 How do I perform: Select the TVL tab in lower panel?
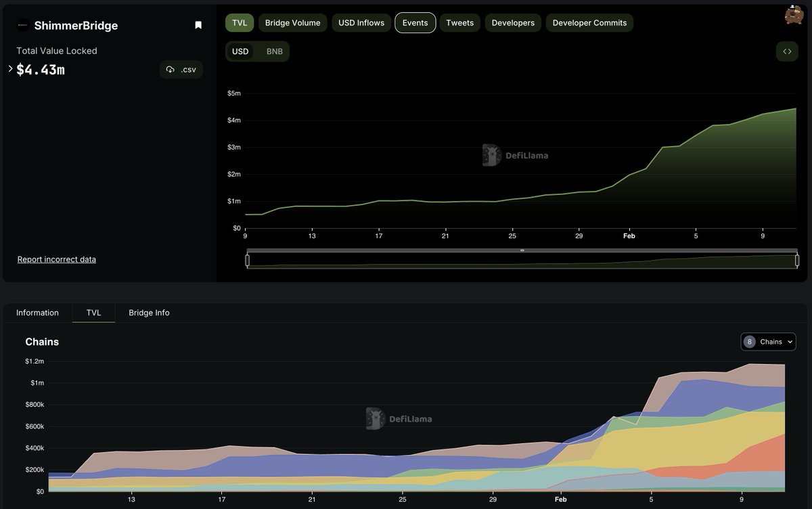click(93, 313)
